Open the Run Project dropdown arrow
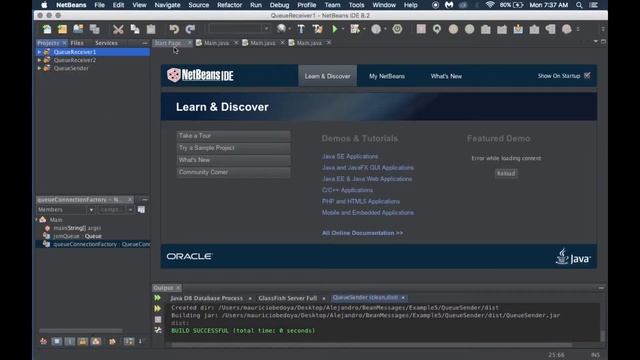The image size is (640, 360). (x=342, y=29)
